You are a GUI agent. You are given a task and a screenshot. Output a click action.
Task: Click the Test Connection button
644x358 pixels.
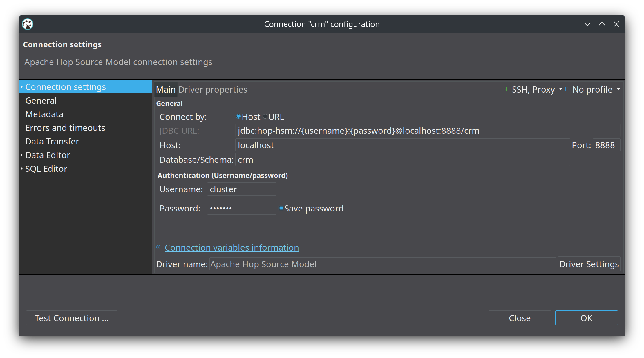coord(72,318)
